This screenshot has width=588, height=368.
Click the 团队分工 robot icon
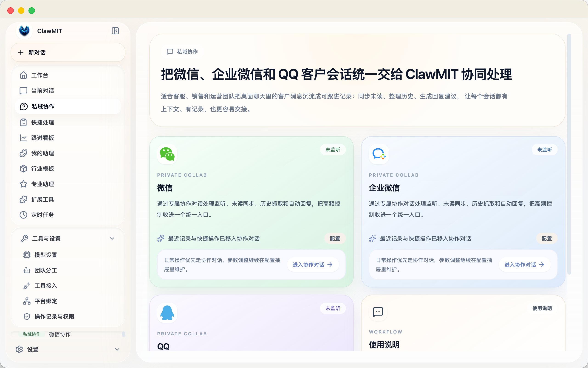(x=27, y=270)
